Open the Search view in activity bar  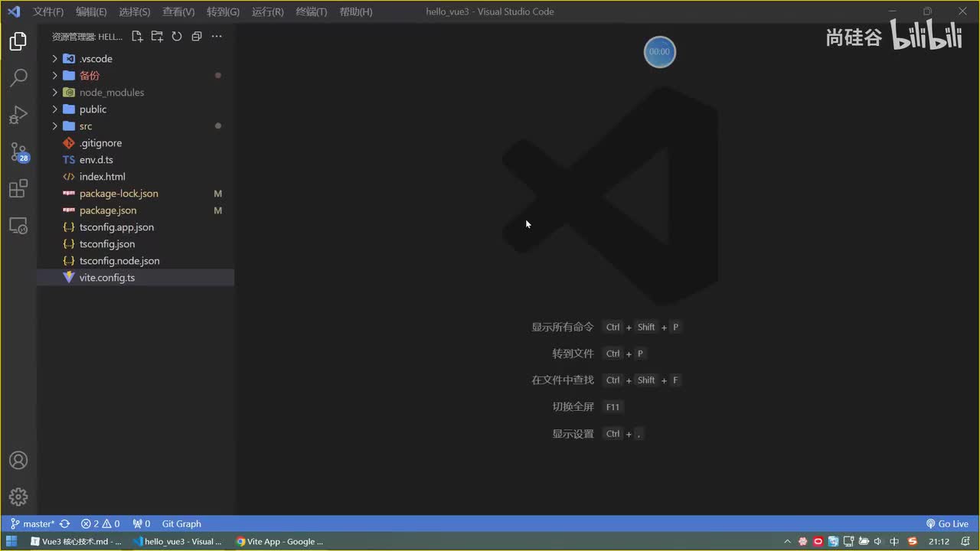(x=18, y=77)
